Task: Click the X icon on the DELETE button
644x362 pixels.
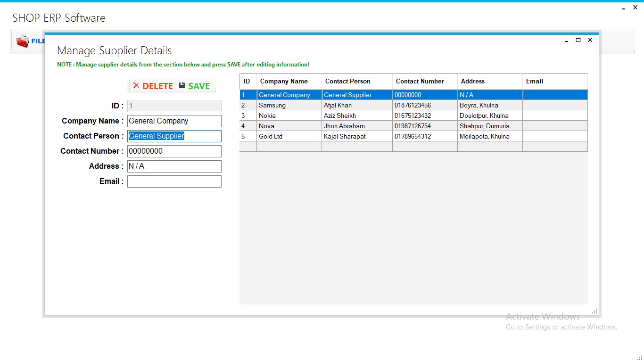Action: tap(137, 86)
